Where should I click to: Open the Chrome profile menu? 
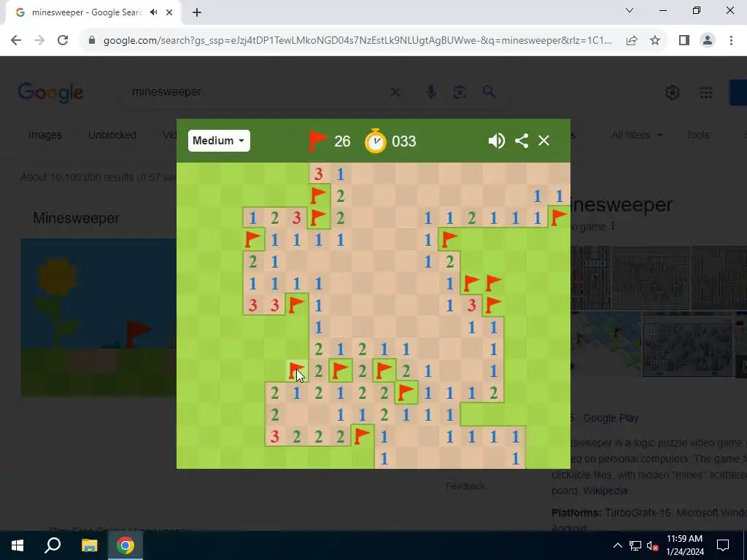[x=708, y=41]
